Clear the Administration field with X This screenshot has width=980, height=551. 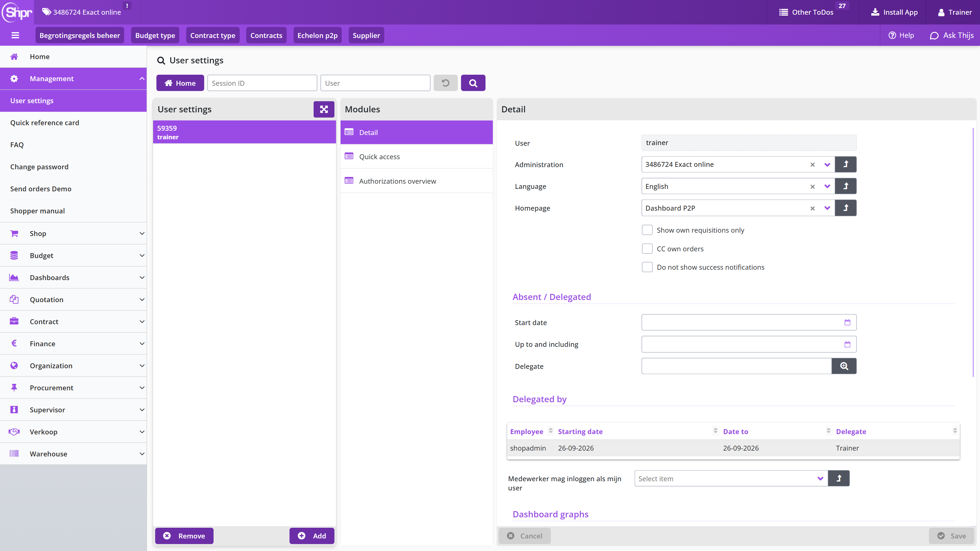[x=812, y=165]
